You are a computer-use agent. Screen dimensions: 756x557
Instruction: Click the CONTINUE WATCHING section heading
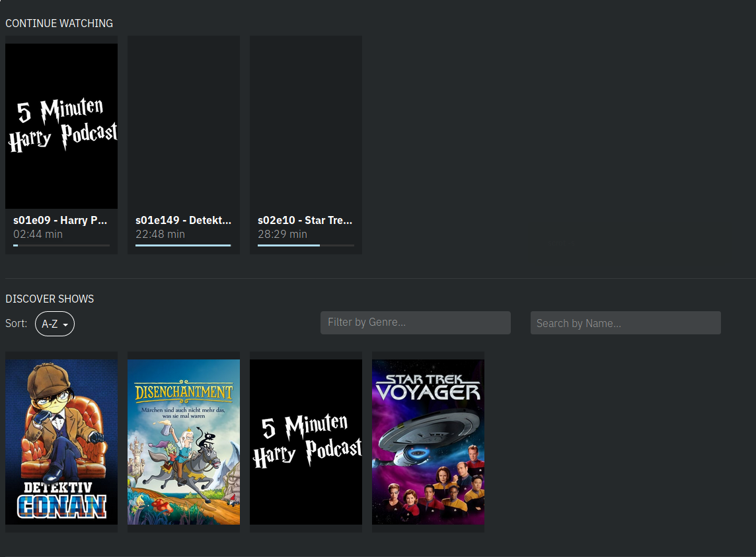tap(59, 23)
